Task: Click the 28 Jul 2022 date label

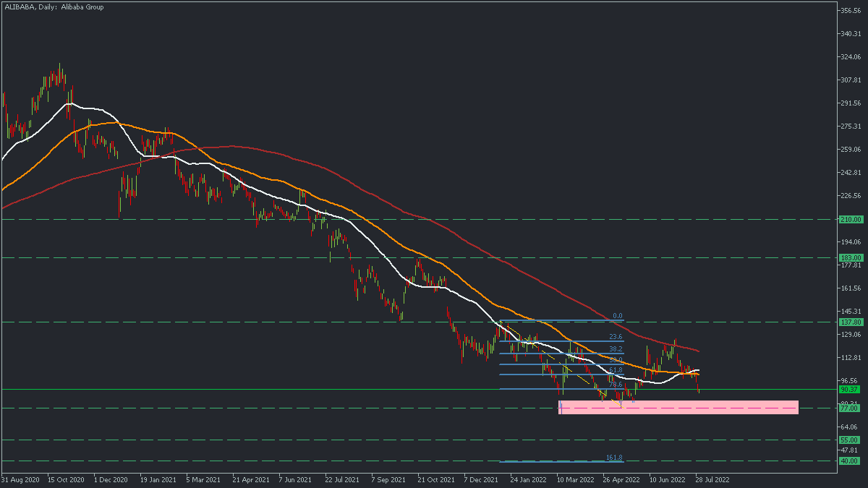Action: pos(715,479)
